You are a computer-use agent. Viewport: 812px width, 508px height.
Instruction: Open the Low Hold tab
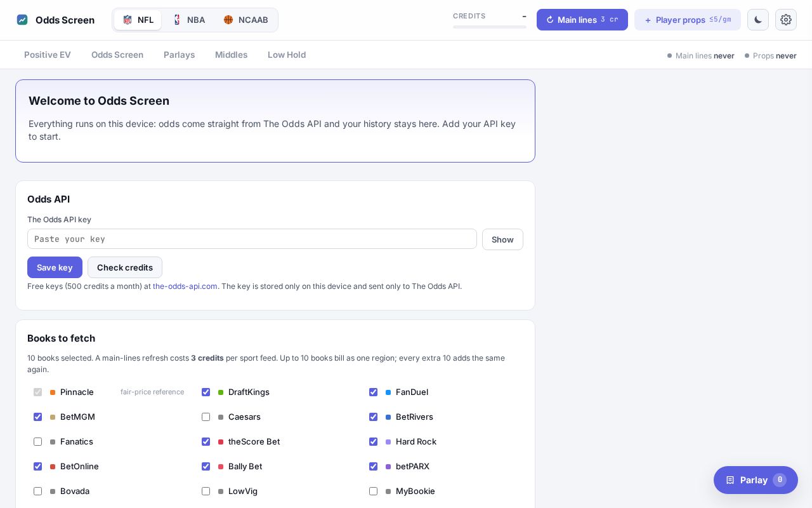point(287,55)
